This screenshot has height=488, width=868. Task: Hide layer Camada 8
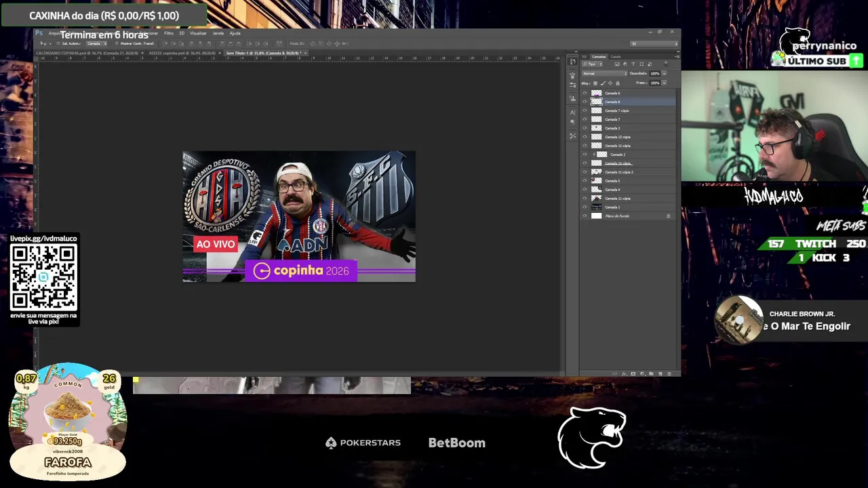click(585, 102)
